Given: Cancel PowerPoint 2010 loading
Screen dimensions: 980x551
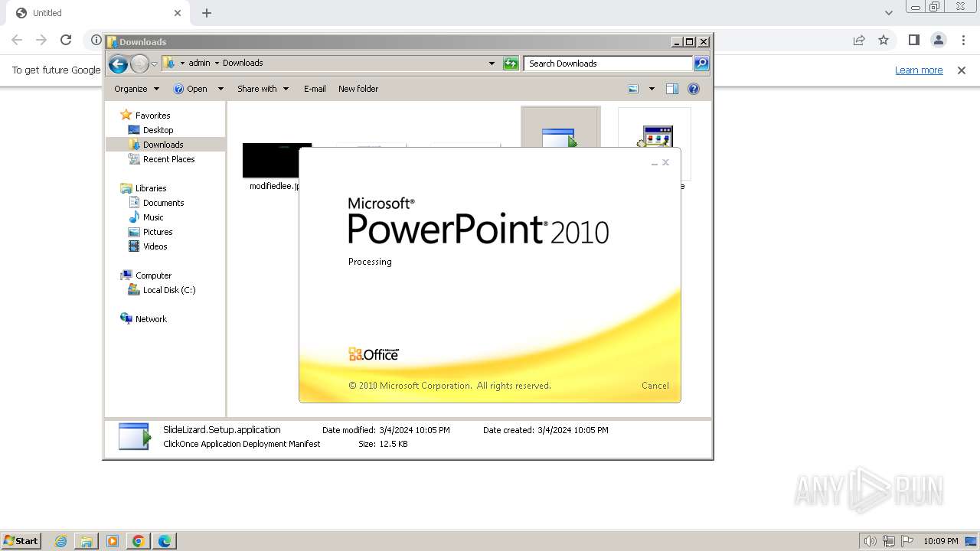Looking at the screenshot, I should [x=655, y=386].
